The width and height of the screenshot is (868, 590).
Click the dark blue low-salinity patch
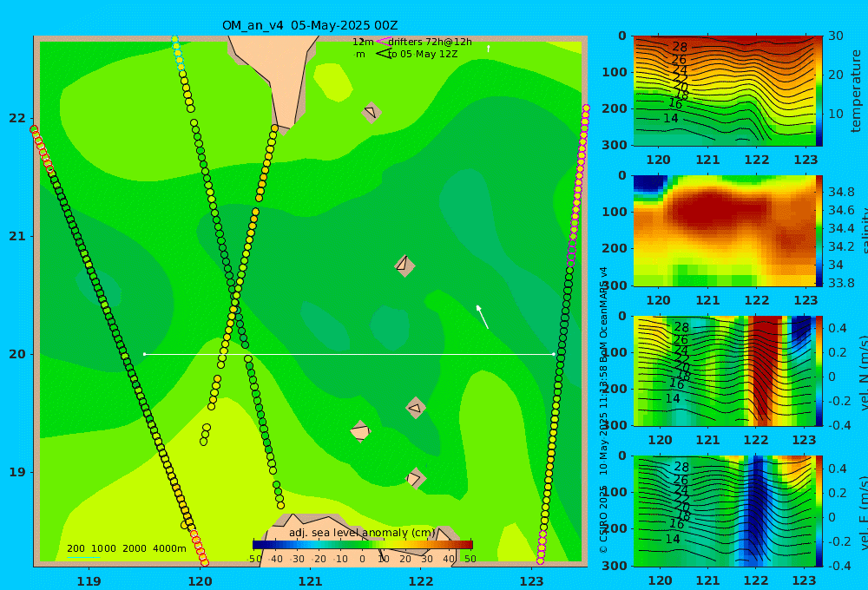650,184
